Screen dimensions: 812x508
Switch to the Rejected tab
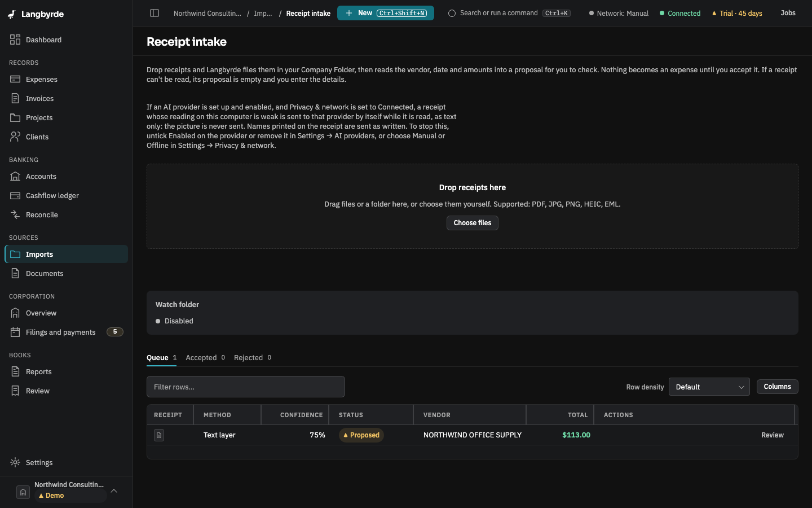pyautogui.click(x=253, y=357)
